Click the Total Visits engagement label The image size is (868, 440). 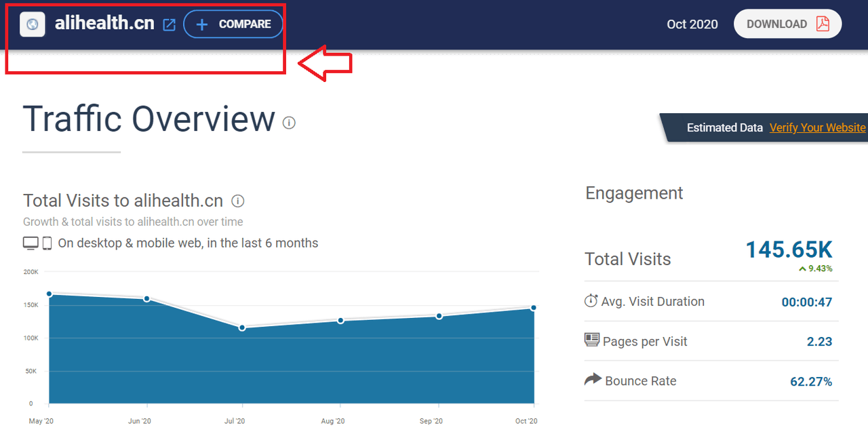(x=628, y=259)
